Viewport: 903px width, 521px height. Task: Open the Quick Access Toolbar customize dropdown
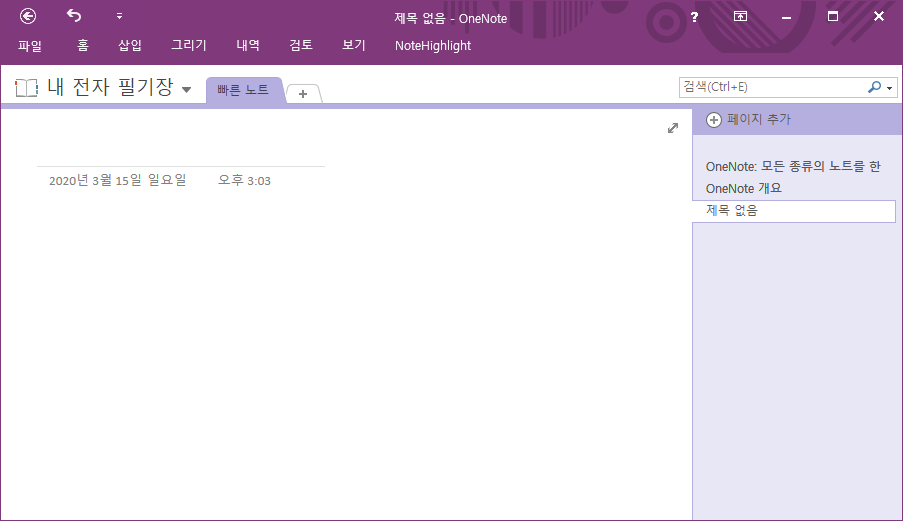pos(119,16)
